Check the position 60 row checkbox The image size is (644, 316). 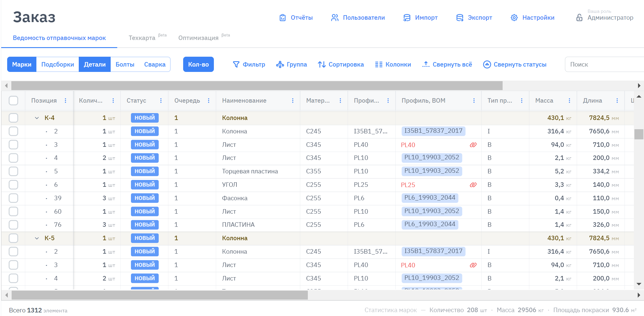click(x=13, y=212)
